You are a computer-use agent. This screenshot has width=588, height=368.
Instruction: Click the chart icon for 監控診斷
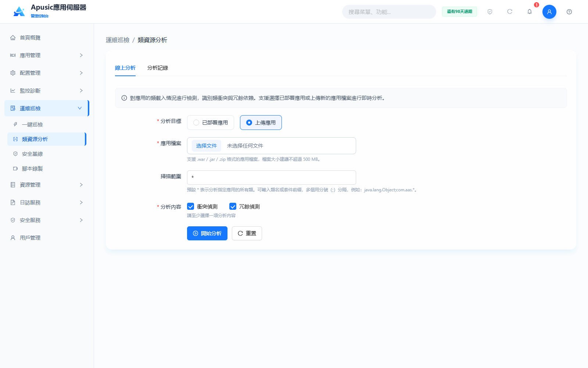point(13,91)
